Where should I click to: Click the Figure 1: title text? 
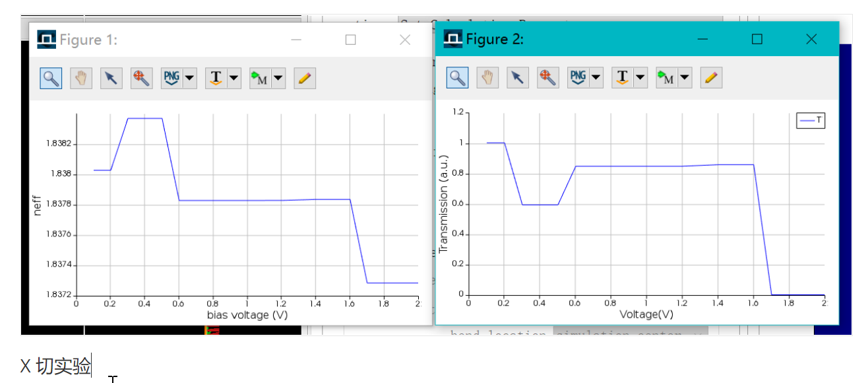tap(88, 40)
